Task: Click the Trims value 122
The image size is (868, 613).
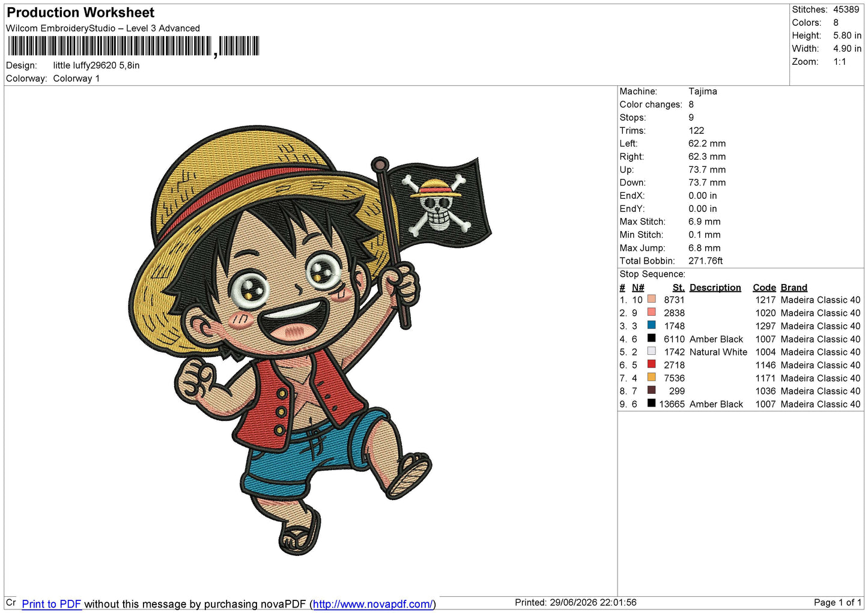Action: [696, 130]
